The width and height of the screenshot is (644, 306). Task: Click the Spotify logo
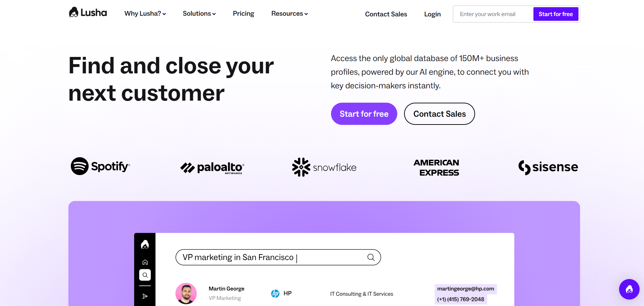pyautogui.click(x=100, y=166)
